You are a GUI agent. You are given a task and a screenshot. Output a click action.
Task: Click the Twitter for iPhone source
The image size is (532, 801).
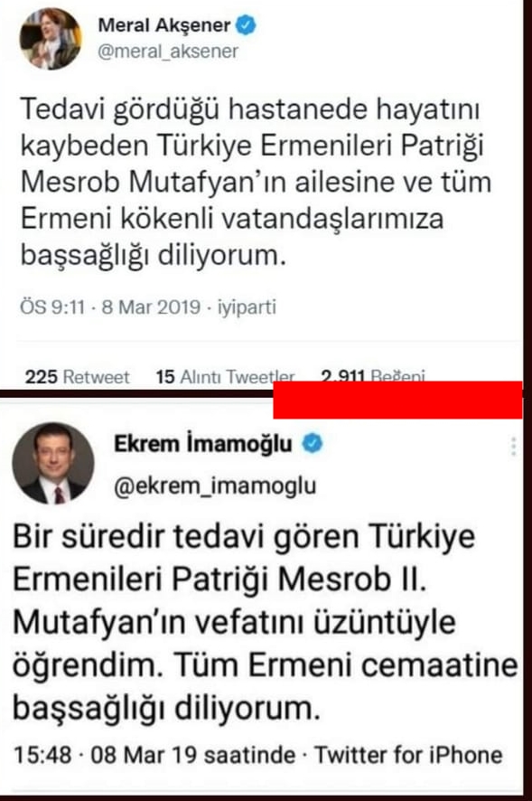coord(408,755)
